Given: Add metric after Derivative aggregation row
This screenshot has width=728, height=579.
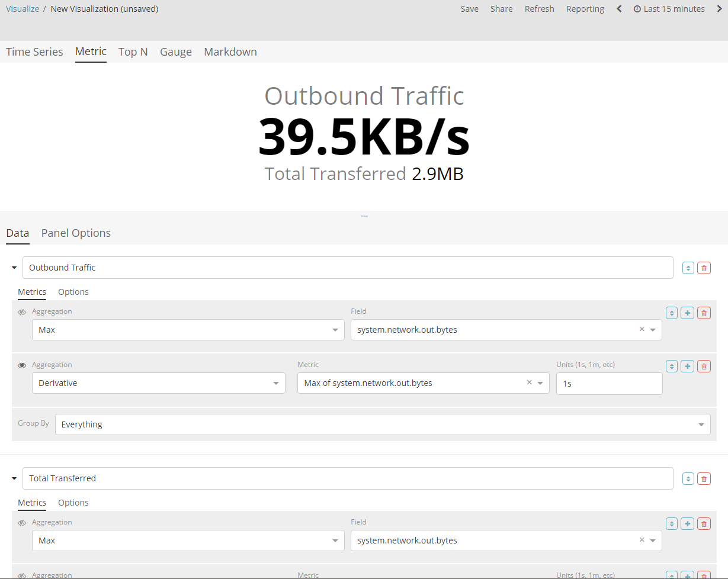Looking at the screenshot, I should pyautogui.click(x=687, y=366).
